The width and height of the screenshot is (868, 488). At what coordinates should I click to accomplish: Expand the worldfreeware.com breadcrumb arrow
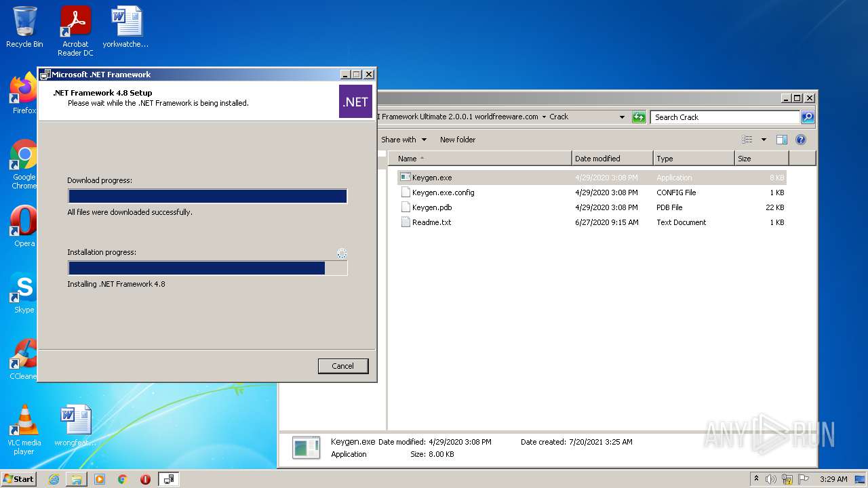tap(544, 117)
